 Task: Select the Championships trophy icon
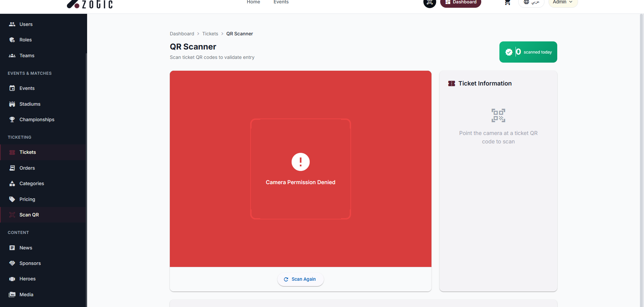[12, 120]
